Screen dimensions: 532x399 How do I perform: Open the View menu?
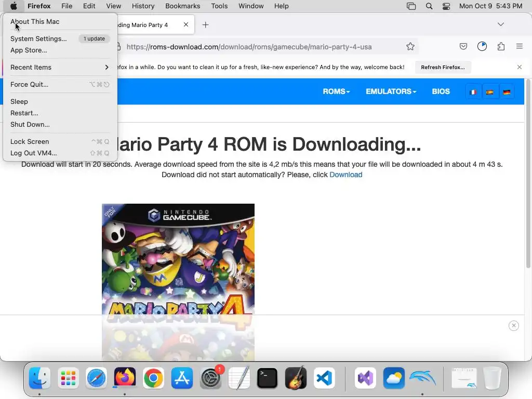pos(113,6)
